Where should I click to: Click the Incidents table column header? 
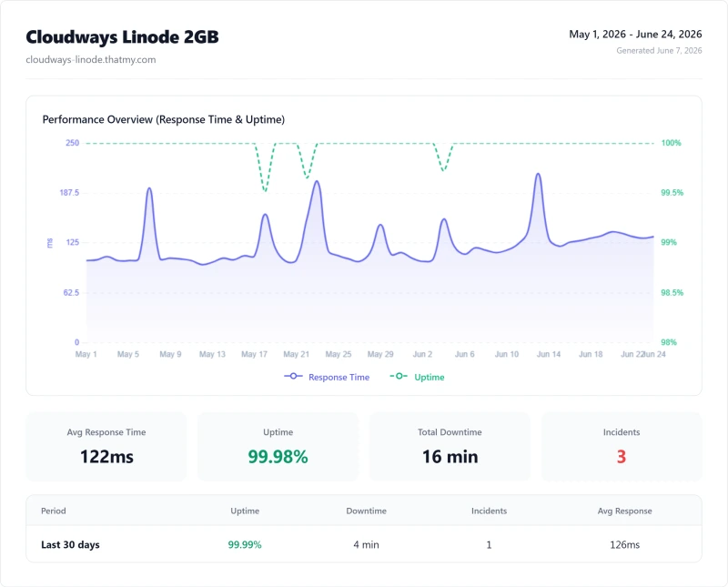pos(489,511)
